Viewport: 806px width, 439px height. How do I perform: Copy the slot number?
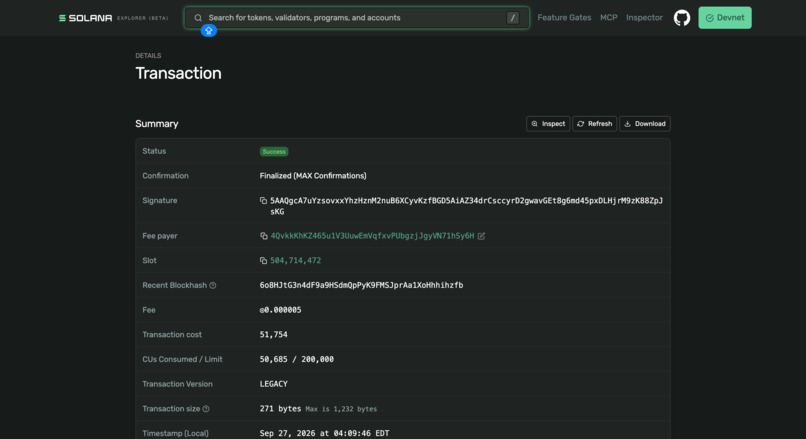(263, 261)
